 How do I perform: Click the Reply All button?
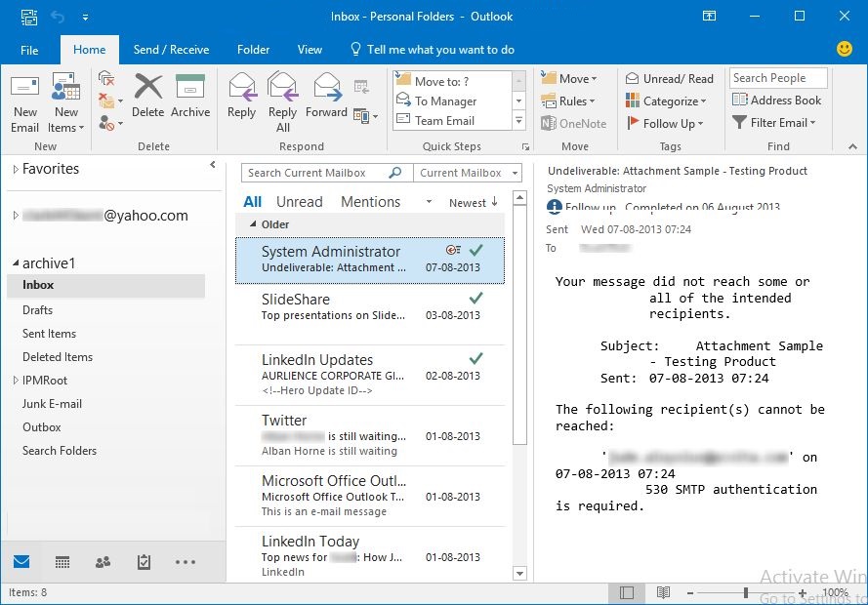(x=282, y=102)
